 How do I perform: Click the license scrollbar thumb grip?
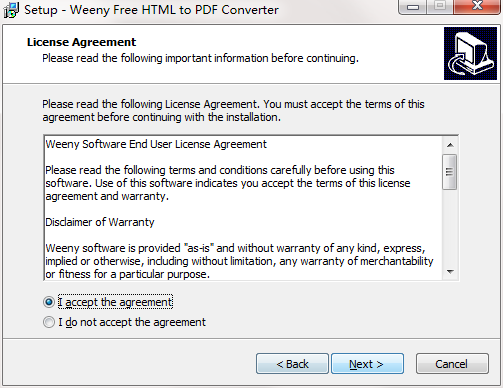pos(450,172)
